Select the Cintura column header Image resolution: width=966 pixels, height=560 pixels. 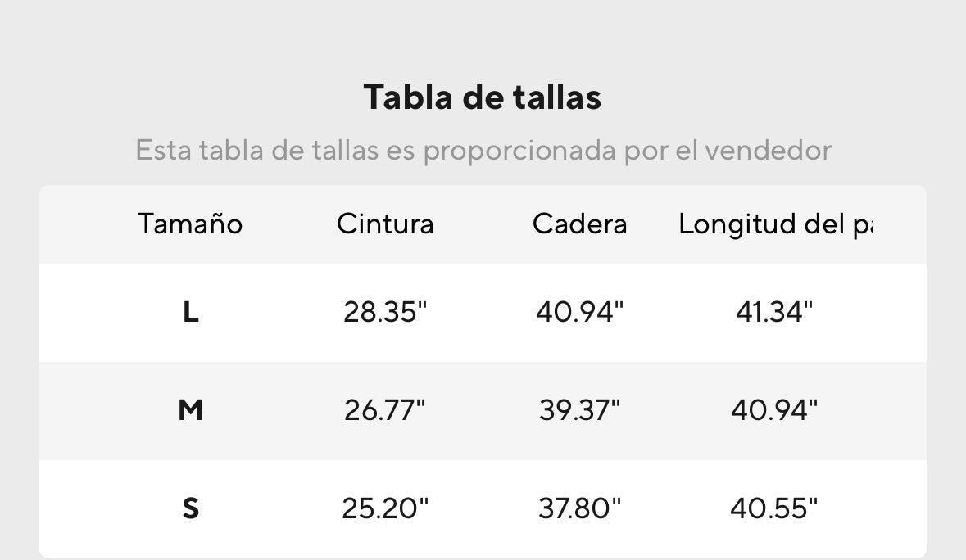coord(385,224)
